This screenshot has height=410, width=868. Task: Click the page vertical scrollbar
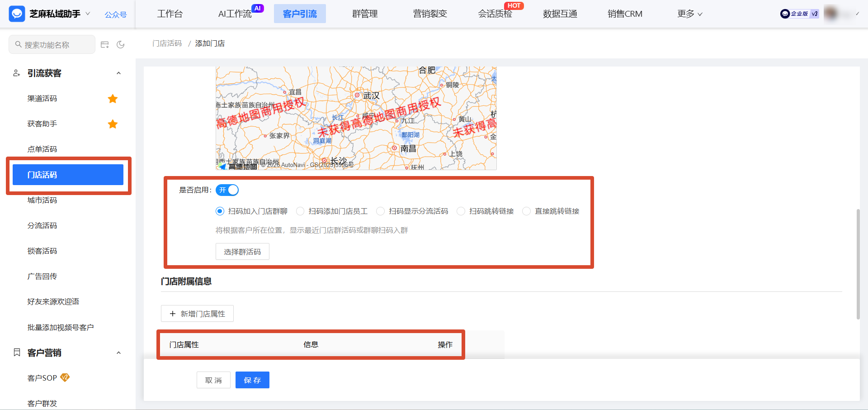pos(858,264)
